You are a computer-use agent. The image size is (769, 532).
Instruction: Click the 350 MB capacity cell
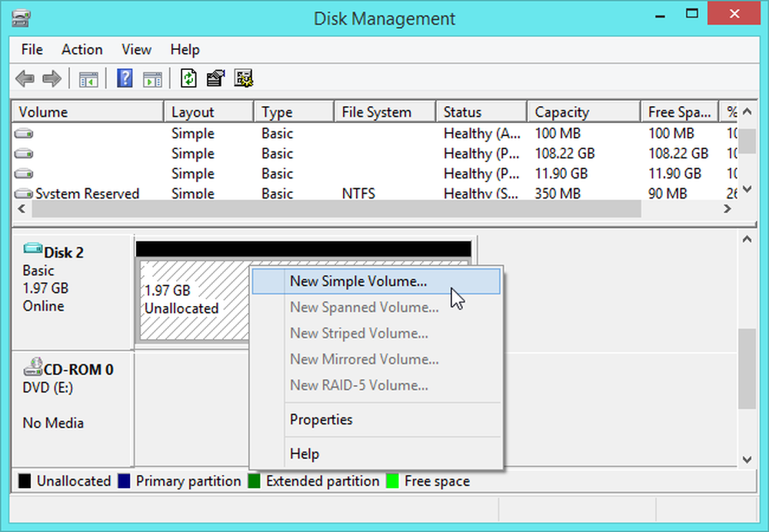(x=557, y=194)
